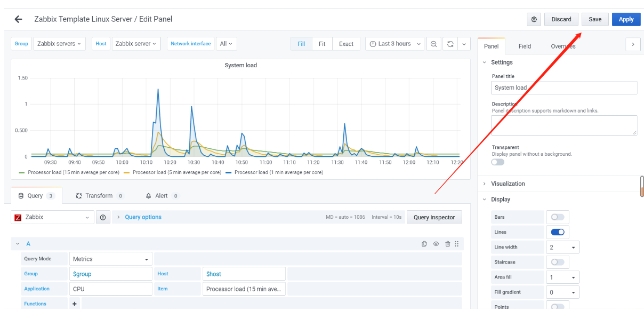Open the Last 3 hours time picker
This screenshot has height=326, width=644.
click(395, 44)
